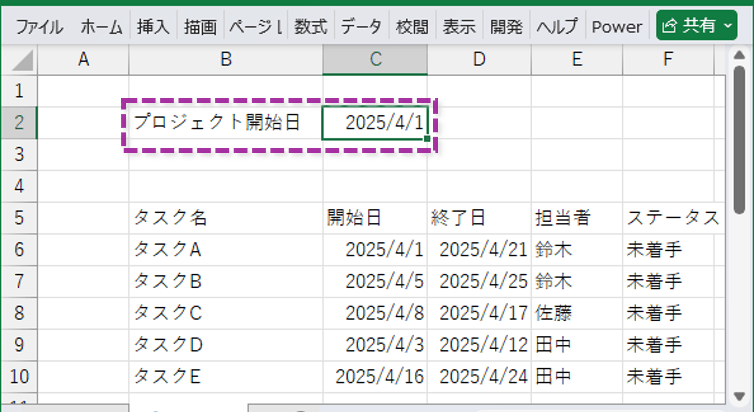Select タスクC end date 2025/4/17
This screenshot has height=412, width=754.
tap(479, 313)
